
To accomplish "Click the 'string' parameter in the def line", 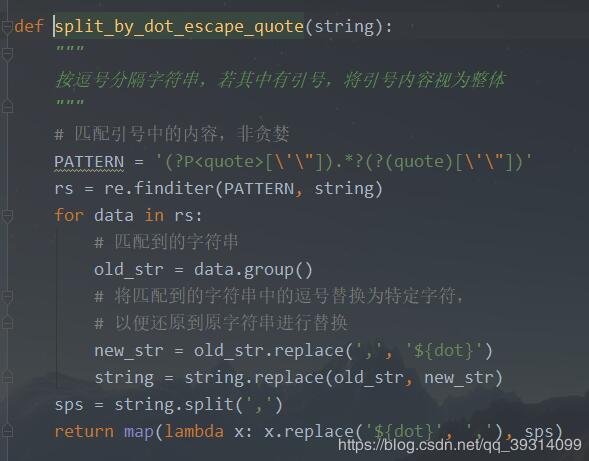I will coord(344,27).
